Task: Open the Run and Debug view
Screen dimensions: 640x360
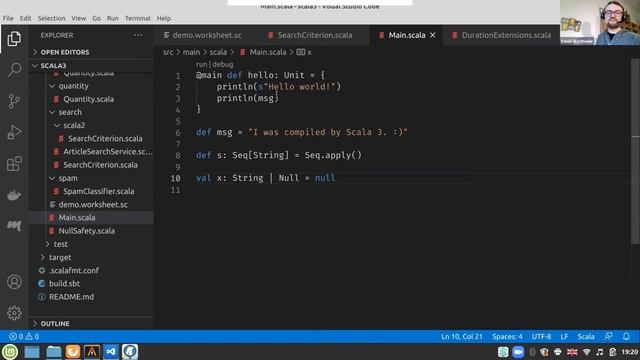Action: (x=14, y=132)
